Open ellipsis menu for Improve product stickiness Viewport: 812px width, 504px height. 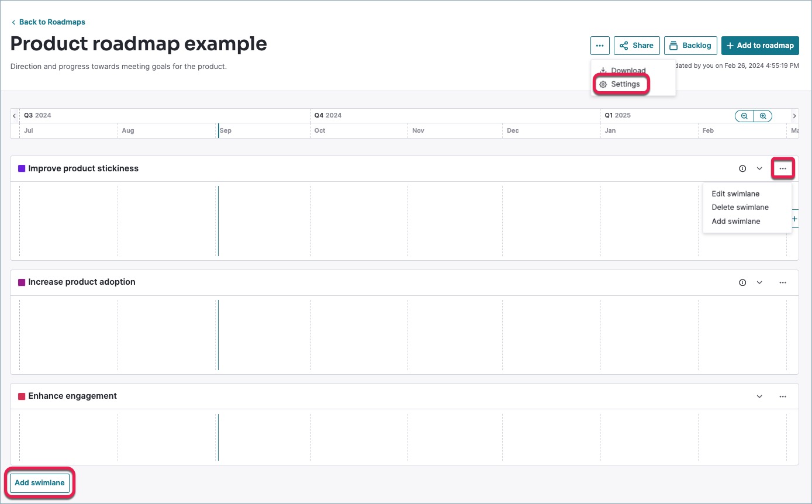pyautogui.click(x=783, y=168)
